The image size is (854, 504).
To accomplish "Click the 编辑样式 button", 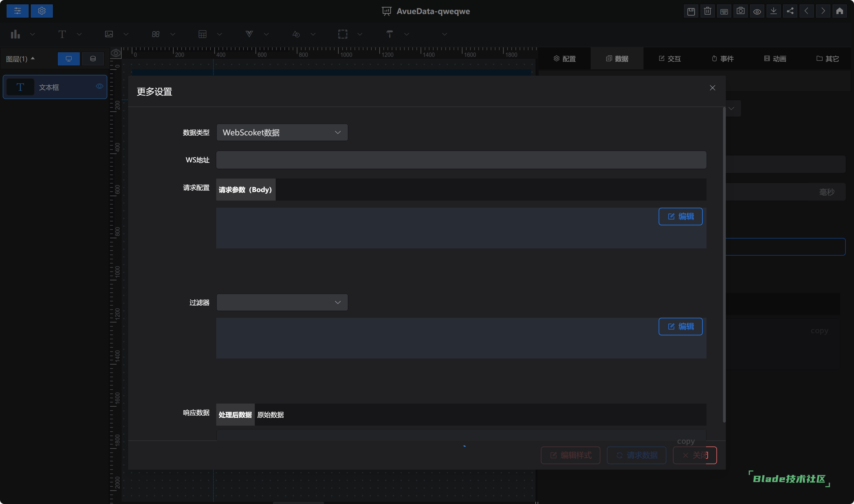I will point(570,455).
